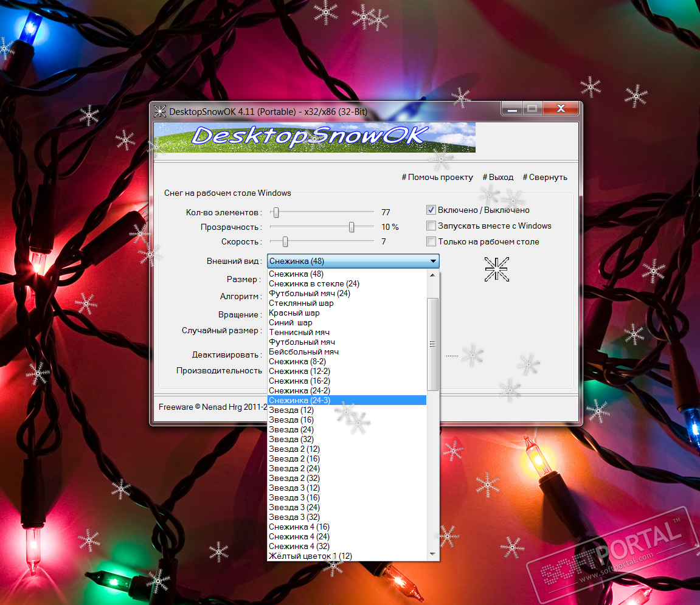Select Звезда 2 (32) entry
Viewport: 700px width, 605px height.
347,478
